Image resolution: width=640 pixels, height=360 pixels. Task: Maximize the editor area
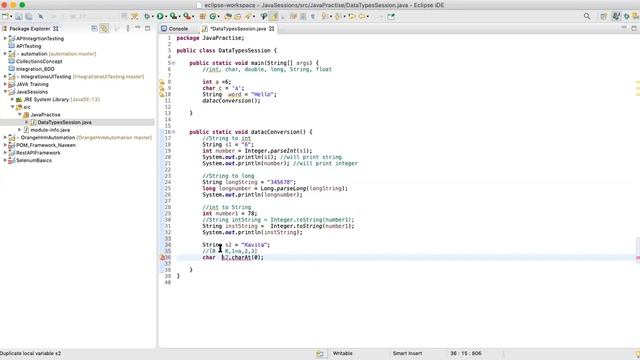pyautogui.click(x=634, y=28)
